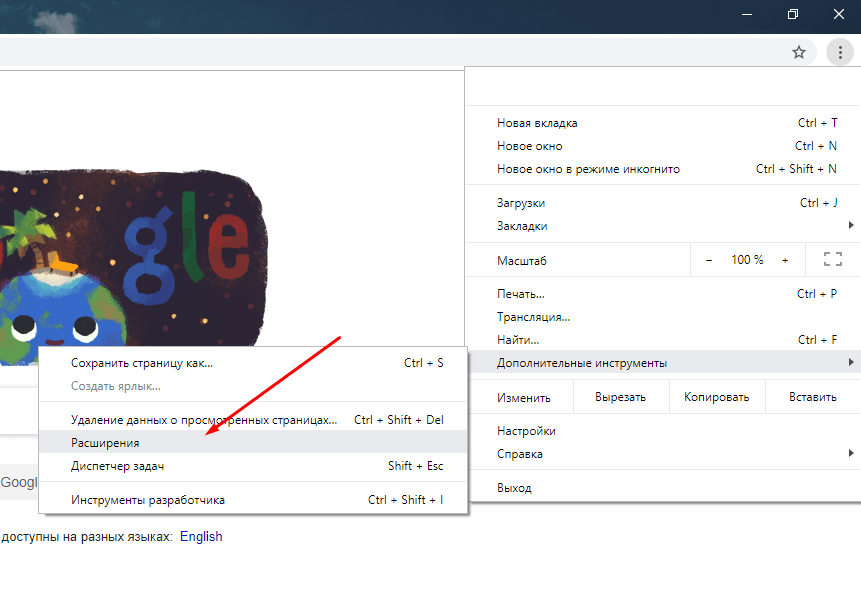This screenshot has height=597, width=861.
Task: Choose Выход menu item
Action: tap(663, 488)
